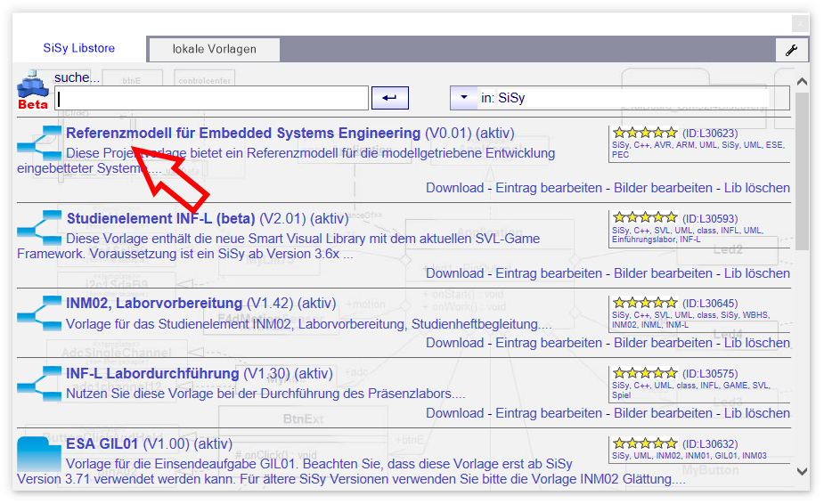Click Bilder bearbeiten for Referenzmodell
This screenshot has width=824, height=504.
coord(663,188)
